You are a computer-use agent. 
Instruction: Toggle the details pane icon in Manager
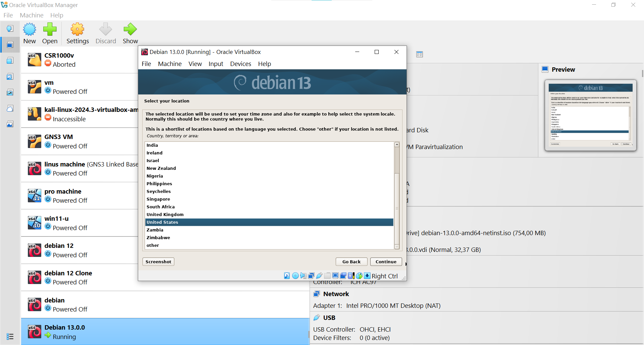pos(419,54)
